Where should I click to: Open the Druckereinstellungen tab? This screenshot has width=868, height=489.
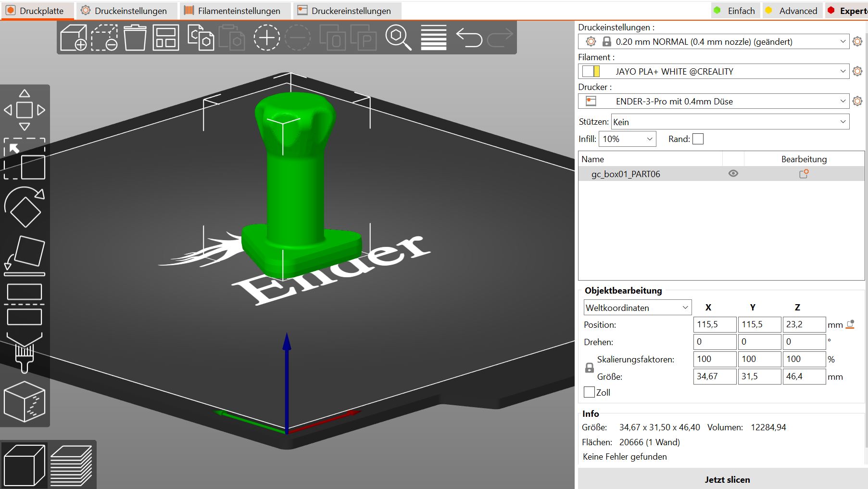pos(344,11)
